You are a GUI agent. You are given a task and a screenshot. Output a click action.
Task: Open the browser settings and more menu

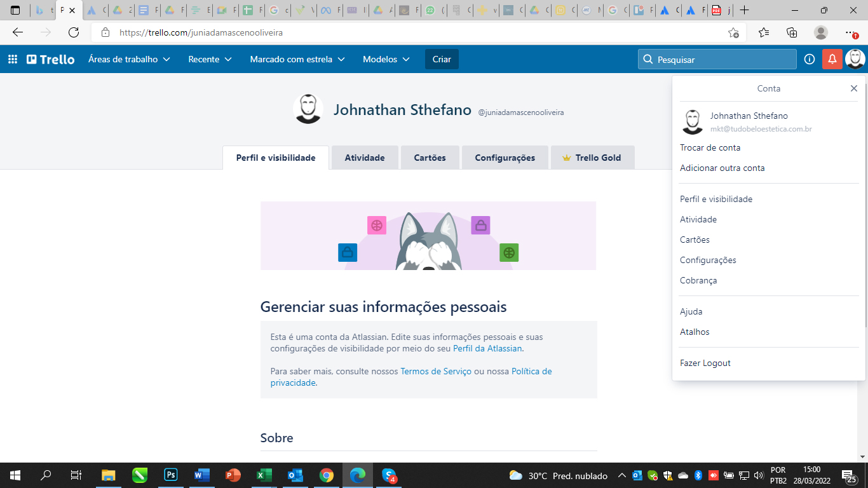click(x=851, y=32)
